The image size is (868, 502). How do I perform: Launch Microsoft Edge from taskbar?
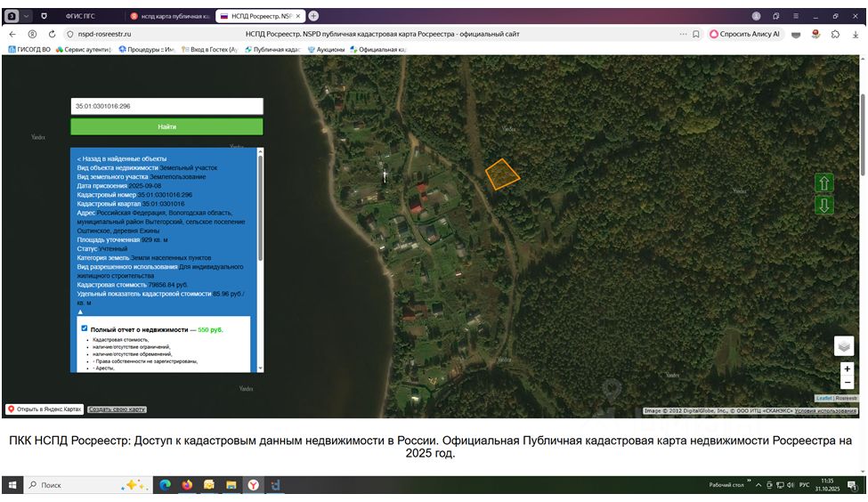point(165,485)
